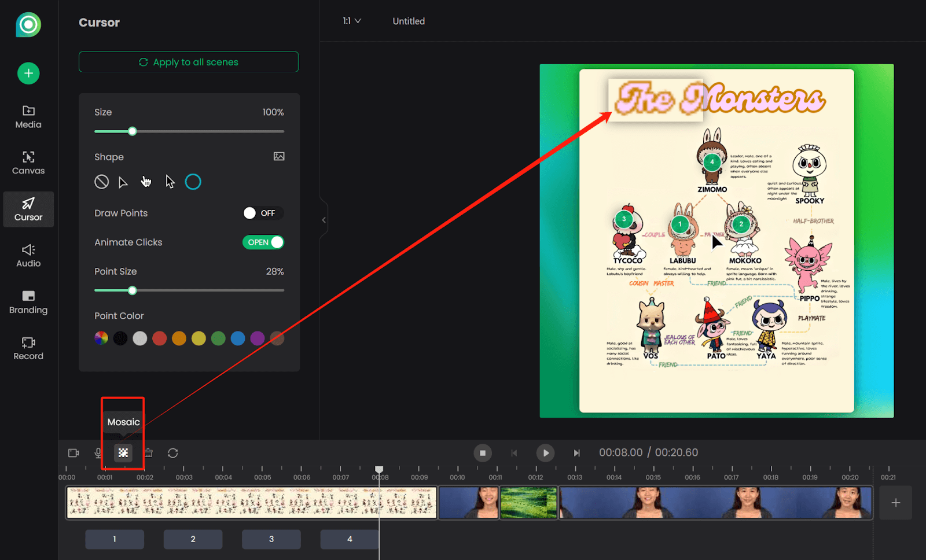Add a new clip with timeline plus button
This screenshot has width=926, height=560.
point(895,503)
